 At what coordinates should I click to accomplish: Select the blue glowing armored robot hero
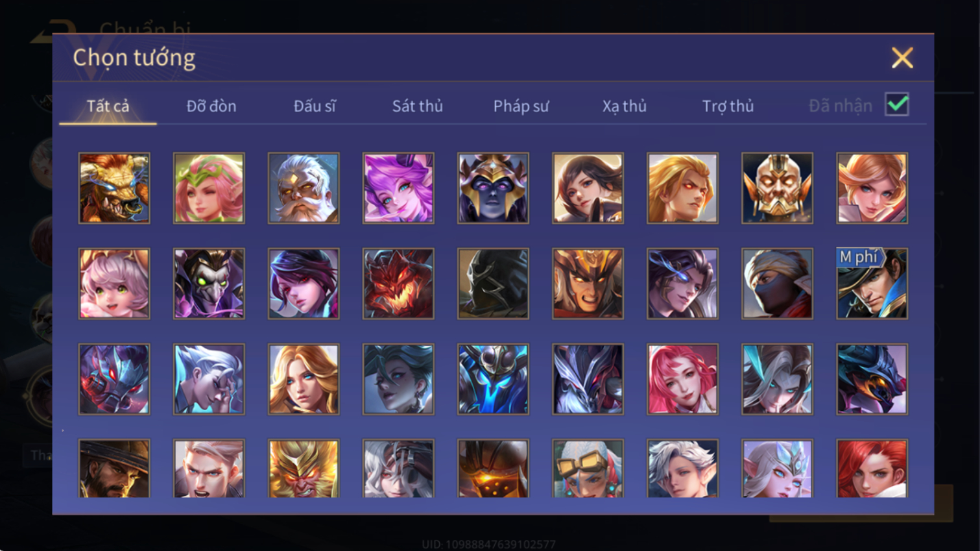click(x=493, y=379)
